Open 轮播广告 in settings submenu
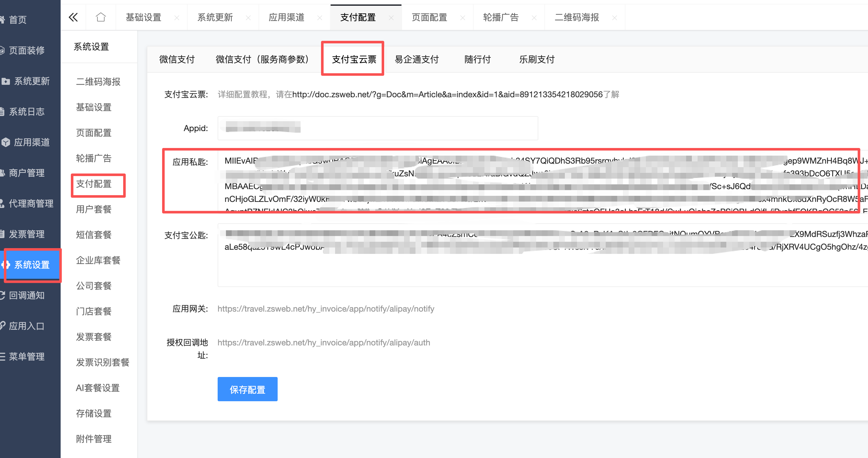868x458 pixels. (x=94, y=158)
